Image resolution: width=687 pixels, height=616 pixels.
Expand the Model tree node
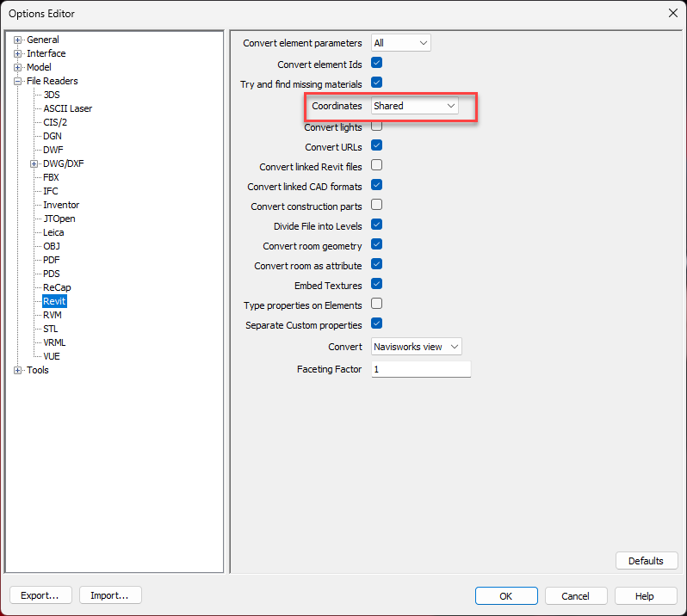17,67
